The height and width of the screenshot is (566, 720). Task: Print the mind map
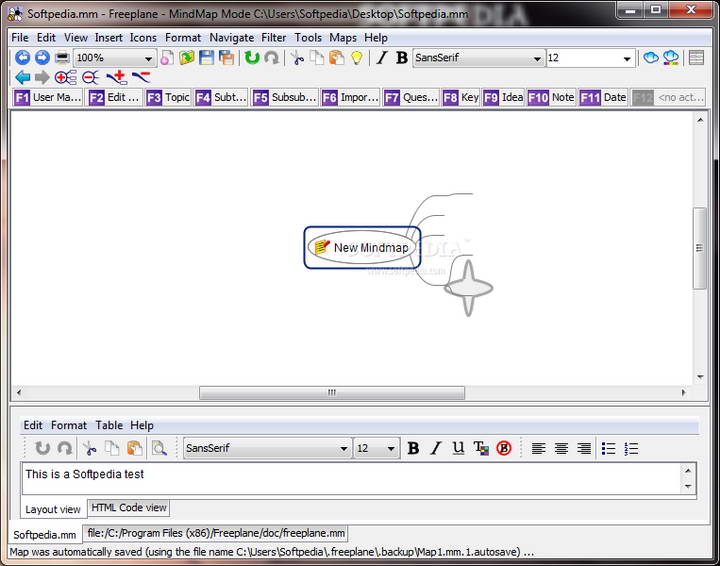point(62,58)
